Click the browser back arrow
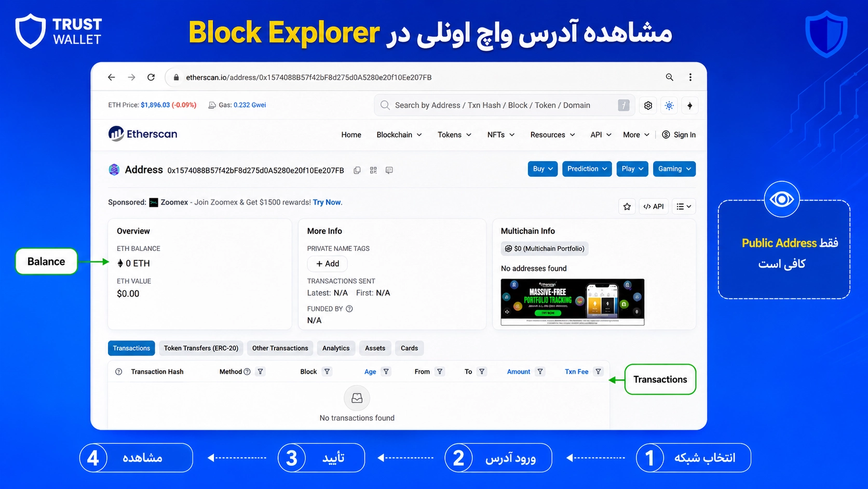The image size is (868, 489). click(x=111, y=77)
